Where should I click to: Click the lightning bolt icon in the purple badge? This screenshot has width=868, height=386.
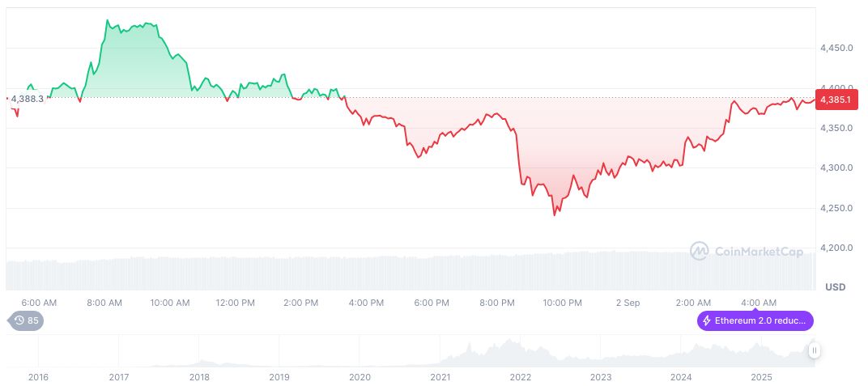click(x=708, y=320)
